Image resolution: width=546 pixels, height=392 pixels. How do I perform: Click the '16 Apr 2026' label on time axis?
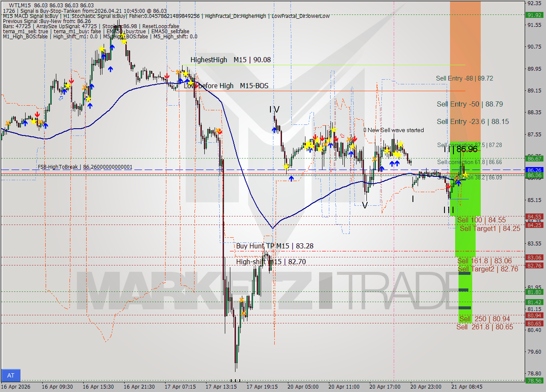[x=15, y=387]
